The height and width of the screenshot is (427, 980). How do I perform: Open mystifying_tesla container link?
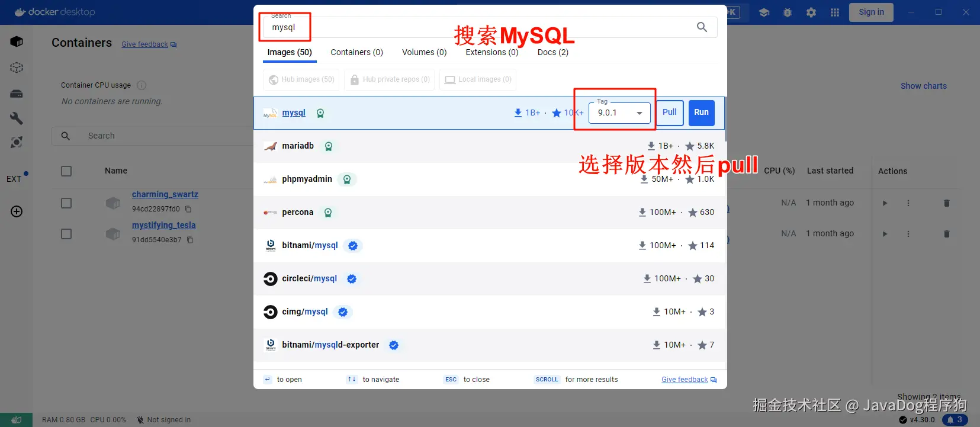tap(164, 225)
